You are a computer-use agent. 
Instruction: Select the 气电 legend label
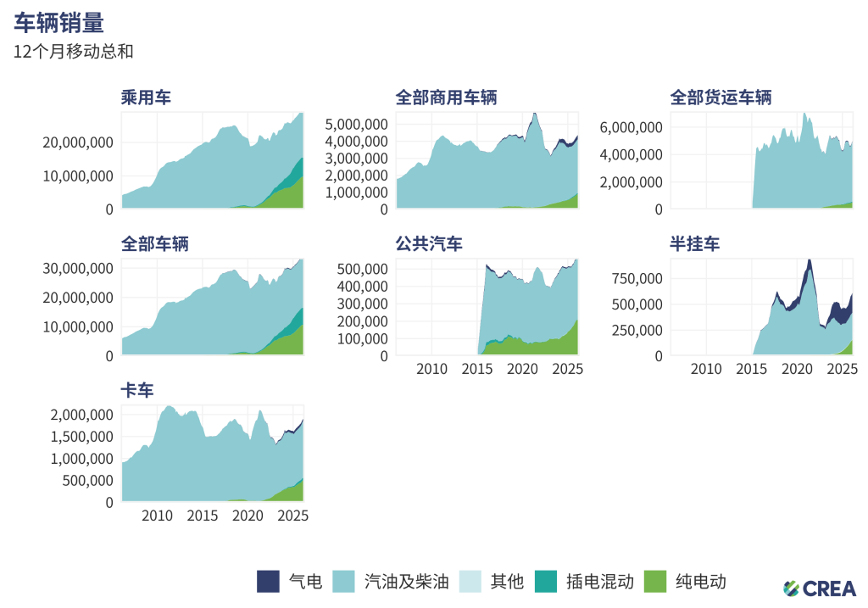[x=305, y=581]
